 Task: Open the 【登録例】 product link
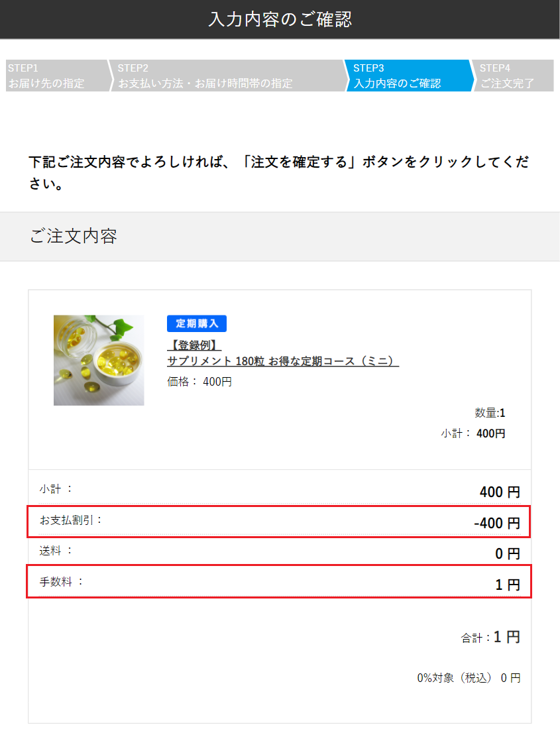click(x=194, y=345)
